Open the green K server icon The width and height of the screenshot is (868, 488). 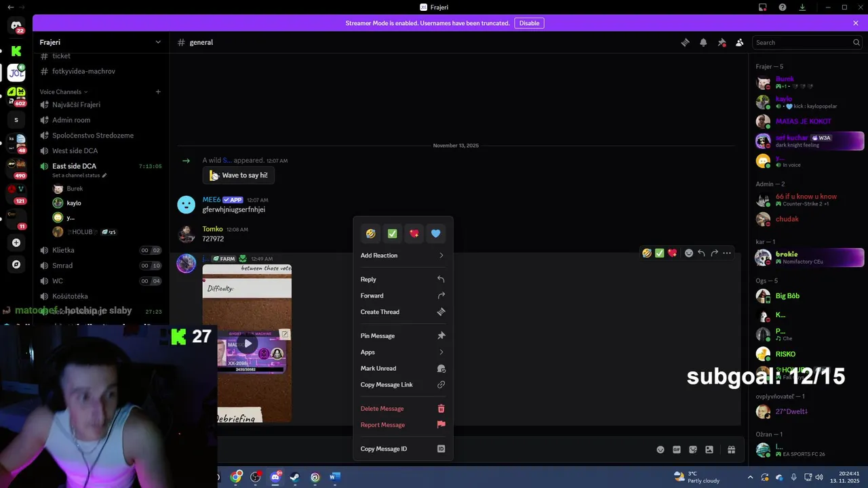coord(16,51)
